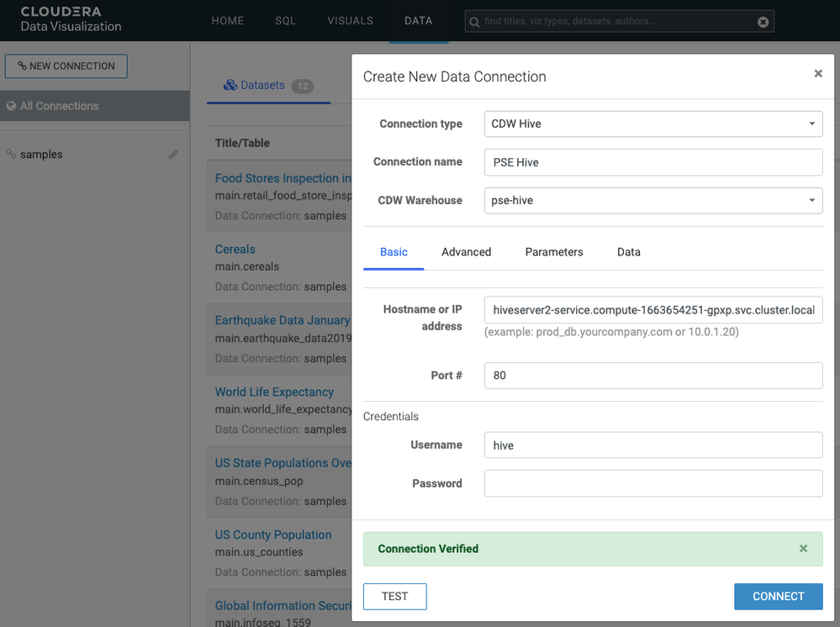Image resolution: width=840 pixels, height=627 pixels.
Task: Click the main.census_pop table name
Action: pyautogui.click(x=259, y=481)
